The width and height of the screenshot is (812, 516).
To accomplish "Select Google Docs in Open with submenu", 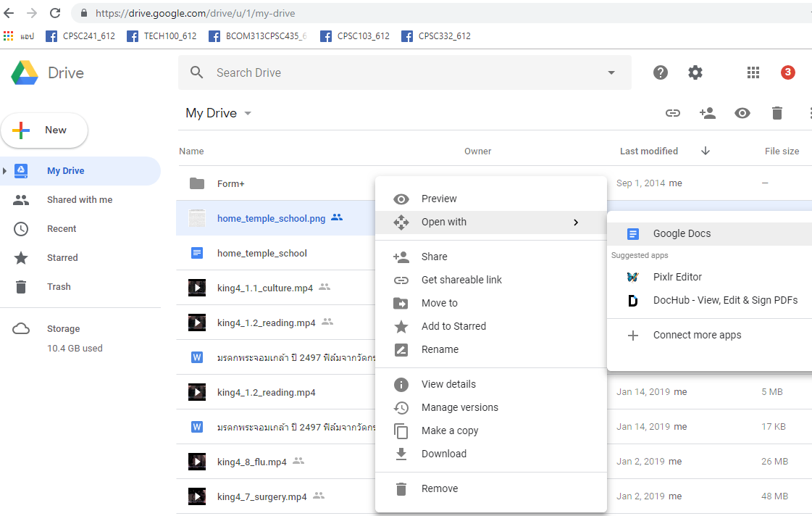I will pyautogui.click(x=682, y=233).
